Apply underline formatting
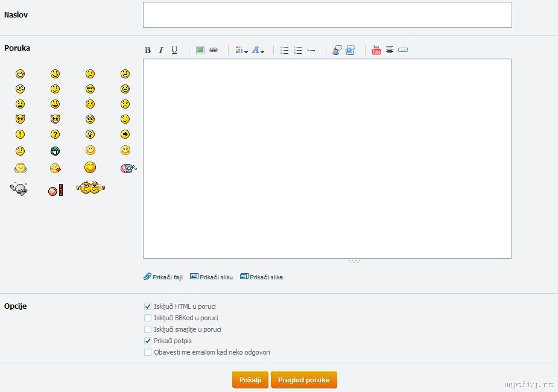This screenshot has height=392, width=558. click(174, 50)
